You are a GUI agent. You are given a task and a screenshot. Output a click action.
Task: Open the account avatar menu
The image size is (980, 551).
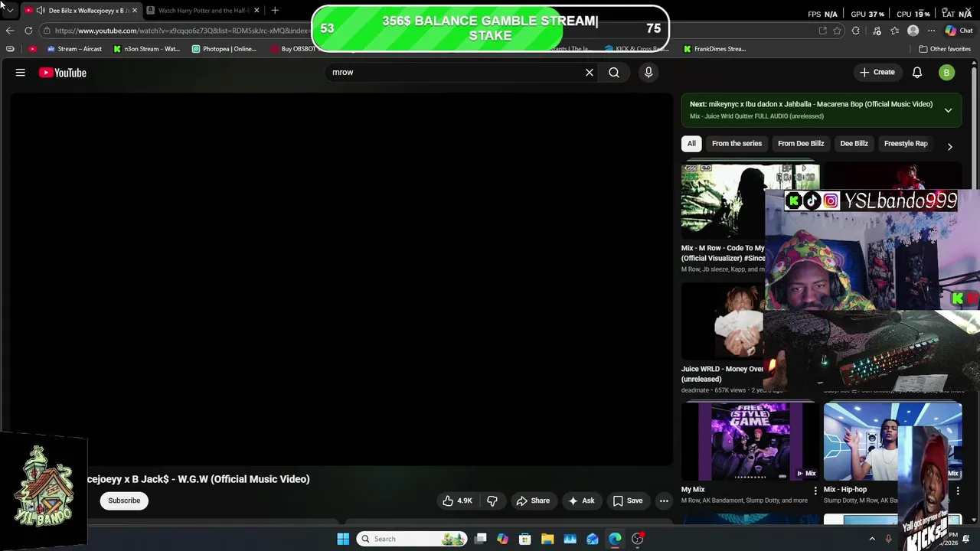[947, 73]
